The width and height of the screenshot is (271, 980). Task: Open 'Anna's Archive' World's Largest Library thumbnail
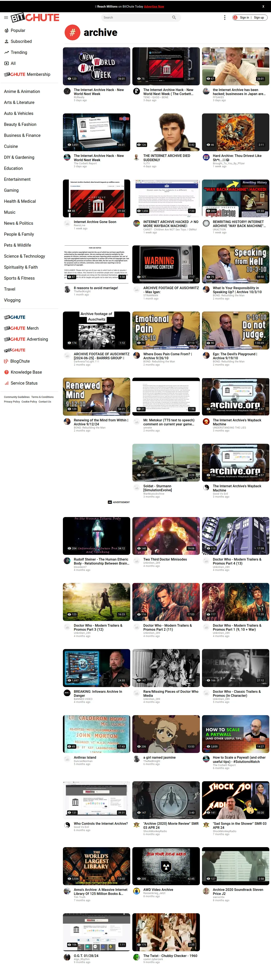[96, 866]
